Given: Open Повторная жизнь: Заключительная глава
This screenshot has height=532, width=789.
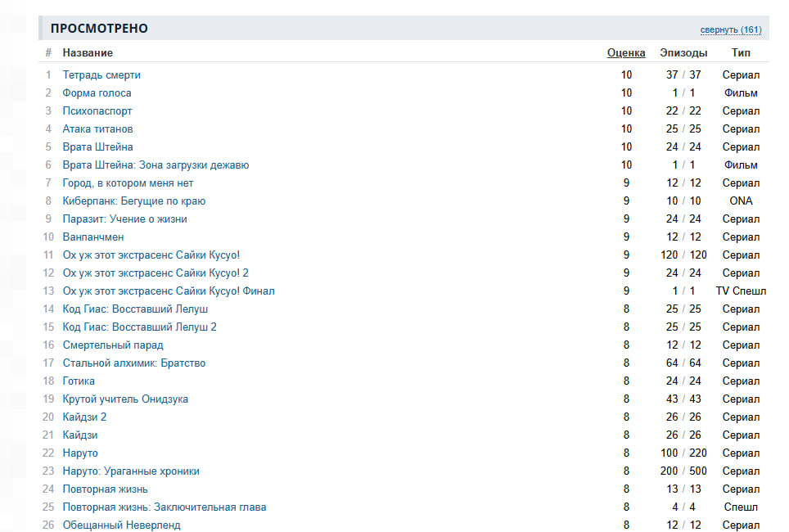Looking at the screenshot, I should 165,507.
